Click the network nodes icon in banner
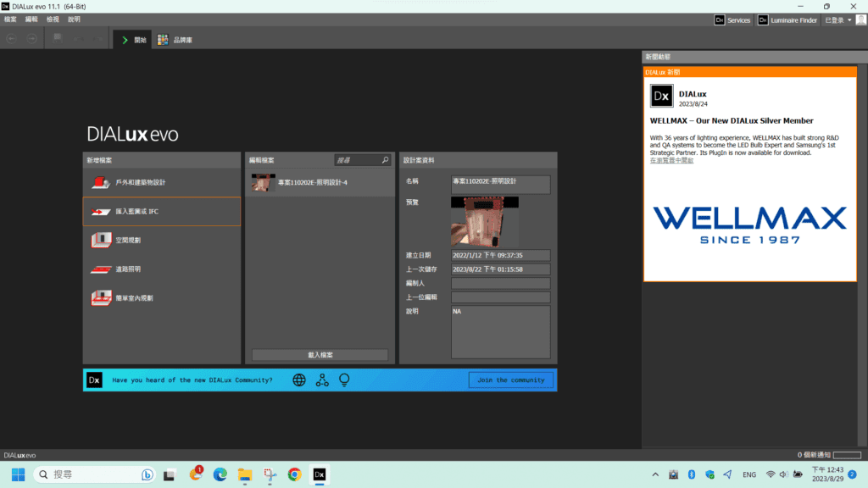The image size is (868, 488). pyautogui.click(x=322, y=380)
